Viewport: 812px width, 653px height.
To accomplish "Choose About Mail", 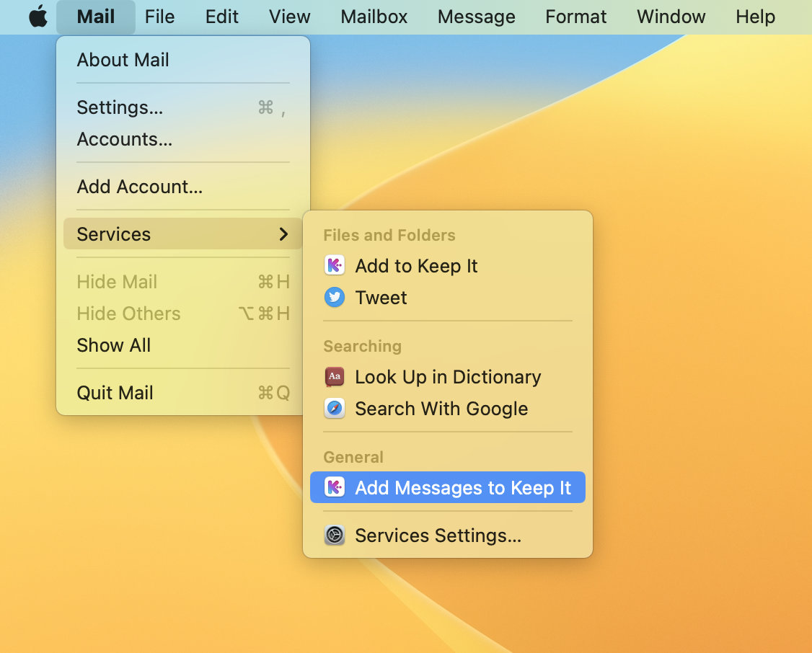I will click(182, 60).
